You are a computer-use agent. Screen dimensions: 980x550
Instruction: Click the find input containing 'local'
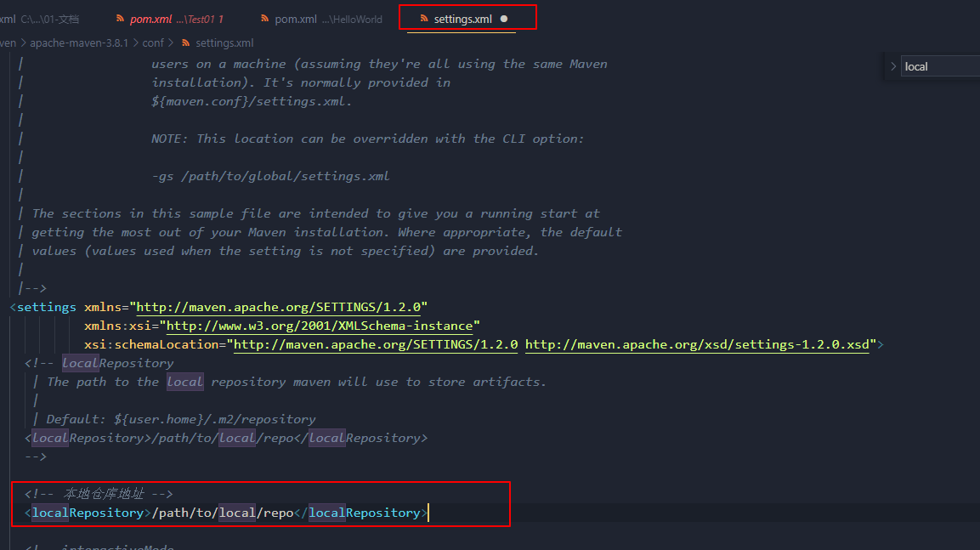coord(939,66)
